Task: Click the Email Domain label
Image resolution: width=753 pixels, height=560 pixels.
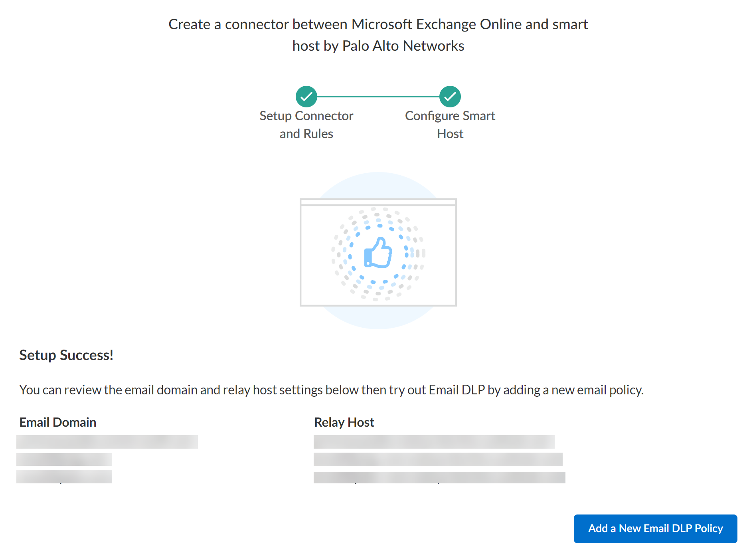Action: tap(58, 422)
